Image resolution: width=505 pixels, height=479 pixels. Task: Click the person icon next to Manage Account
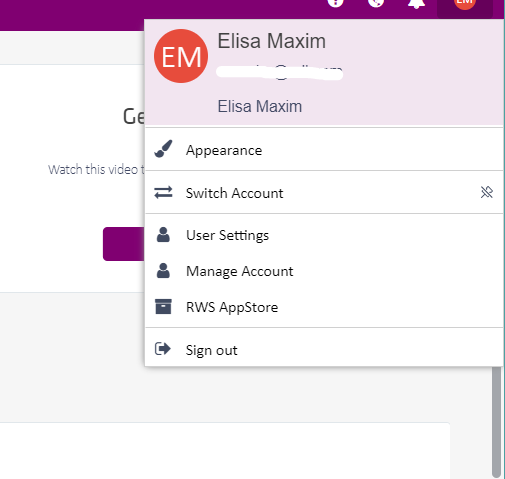163,271
